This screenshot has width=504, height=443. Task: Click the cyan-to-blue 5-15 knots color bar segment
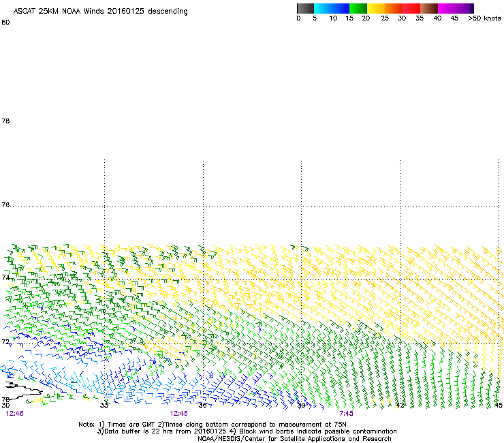click(x=332, y=8)
